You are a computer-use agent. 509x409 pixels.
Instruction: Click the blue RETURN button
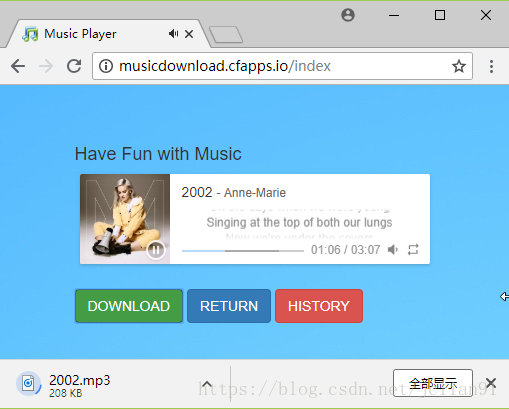click(x=229, y=306)
